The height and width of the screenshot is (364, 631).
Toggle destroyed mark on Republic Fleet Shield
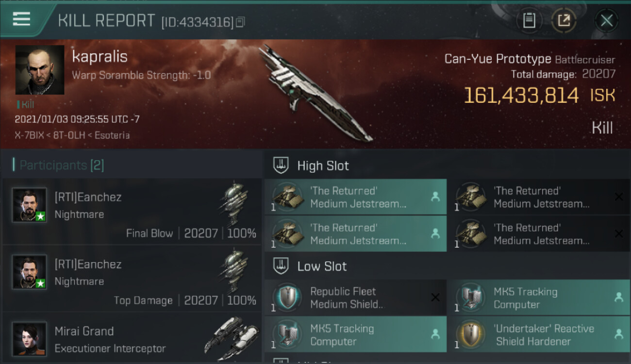[x=435, y=298]
